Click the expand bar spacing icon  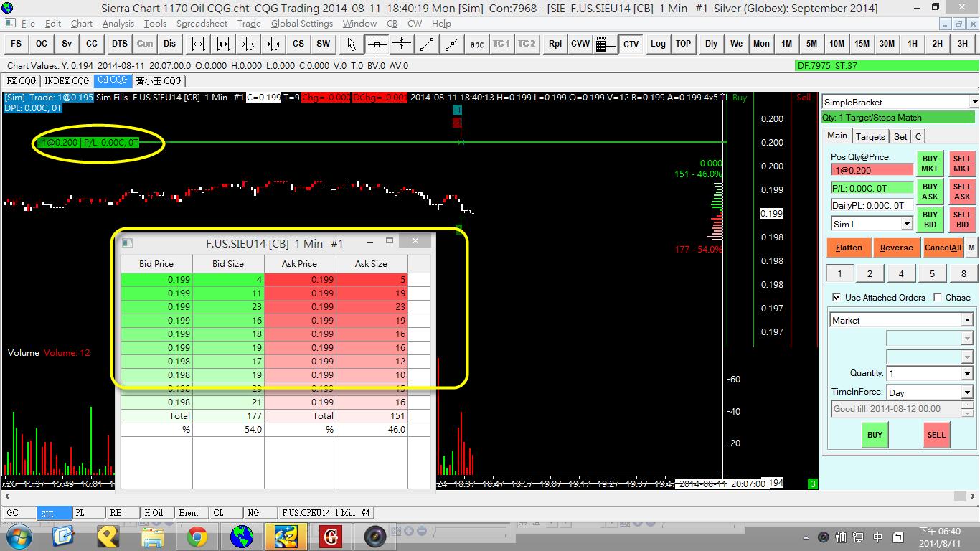(198, 44)
